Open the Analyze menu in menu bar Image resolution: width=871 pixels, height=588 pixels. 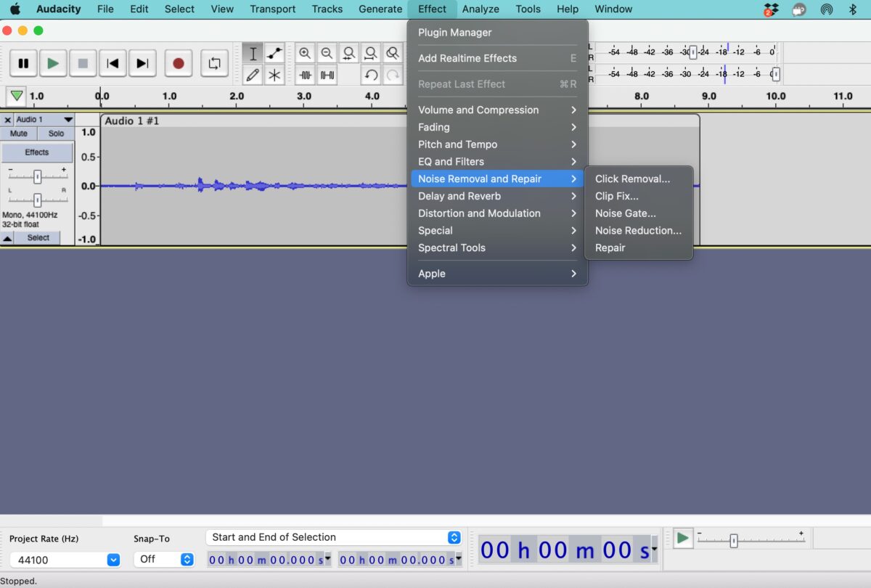(x=481, y=9)
